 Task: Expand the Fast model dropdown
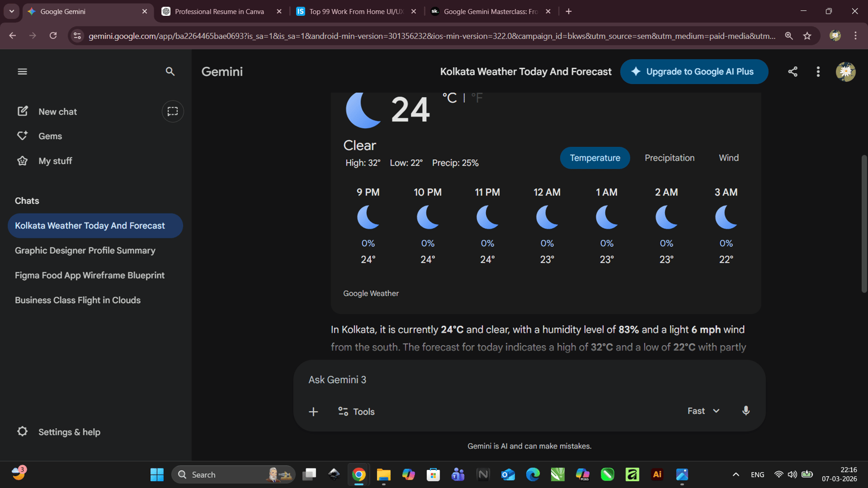[704, 411]
